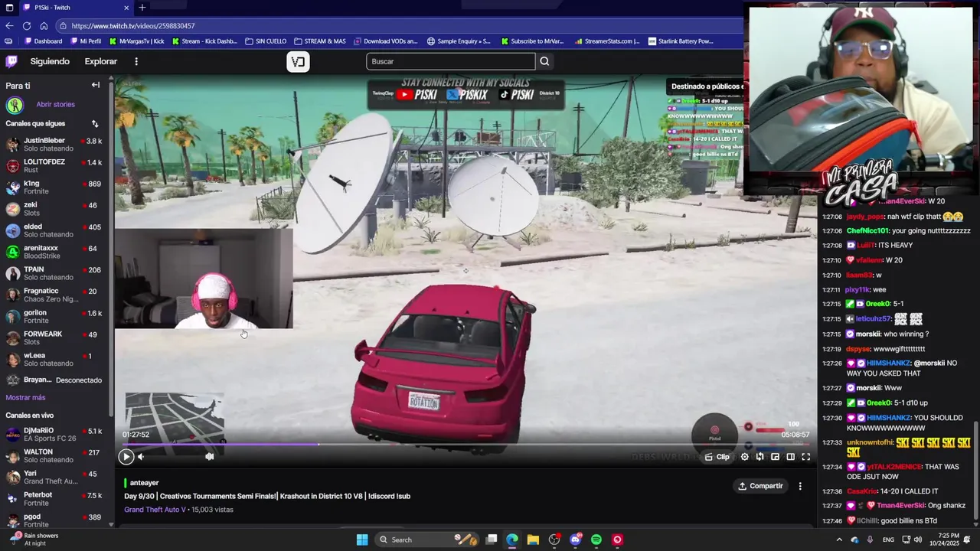980x551 pixels.
Task: Reload the browser page
Action: pyautogui.click(x=27, y=25)
